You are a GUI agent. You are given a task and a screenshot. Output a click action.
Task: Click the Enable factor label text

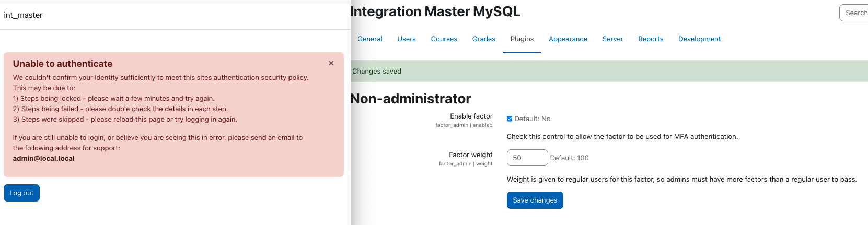471,116
